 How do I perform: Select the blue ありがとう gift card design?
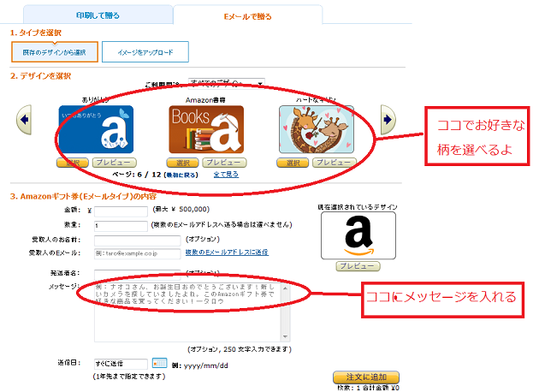tap(96, 129)
